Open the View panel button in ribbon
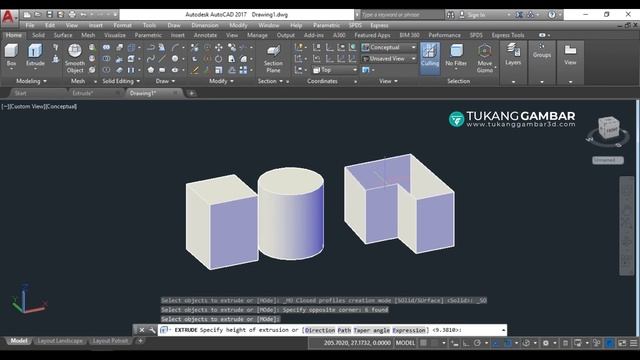This screenshot has width=640, height=360. point(570,55)
